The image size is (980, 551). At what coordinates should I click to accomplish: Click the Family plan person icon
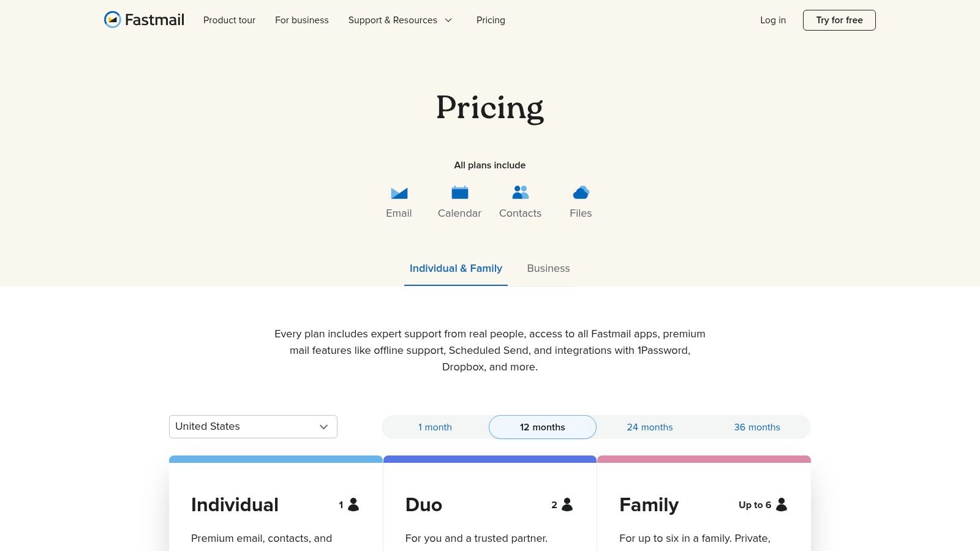coord(781,504)
